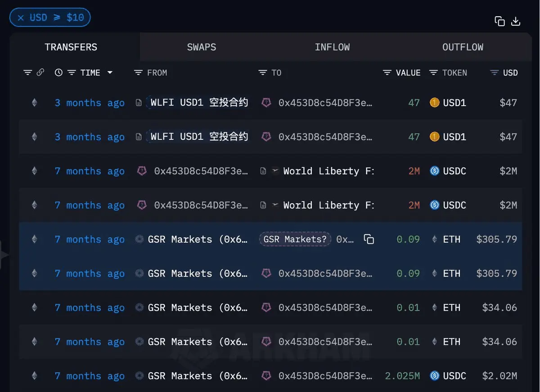This screenshot has height=392, width=540.
Task: Click the 2.025M value cell
Action: 402,376
